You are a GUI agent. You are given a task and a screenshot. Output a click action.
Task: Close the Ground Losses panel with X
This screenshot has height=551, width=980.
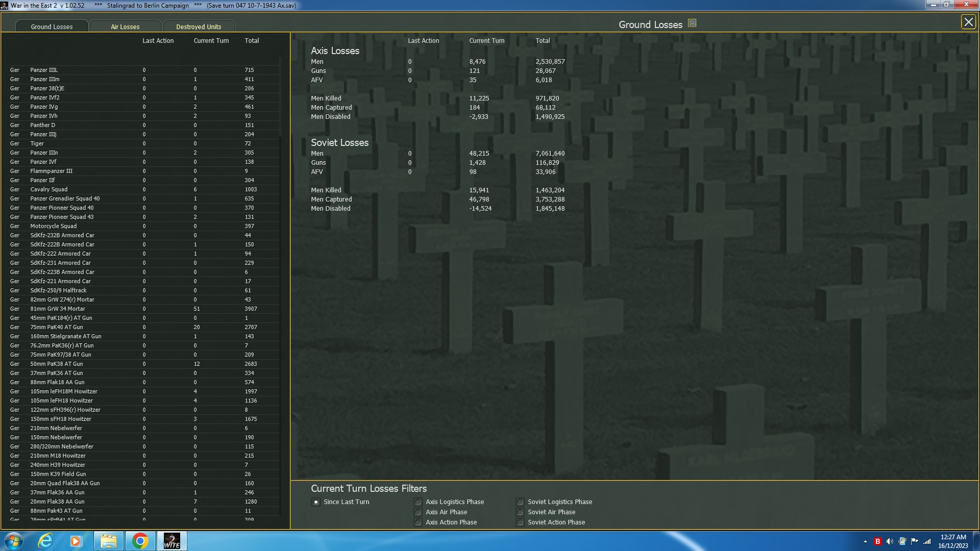(x=968, y=22)
